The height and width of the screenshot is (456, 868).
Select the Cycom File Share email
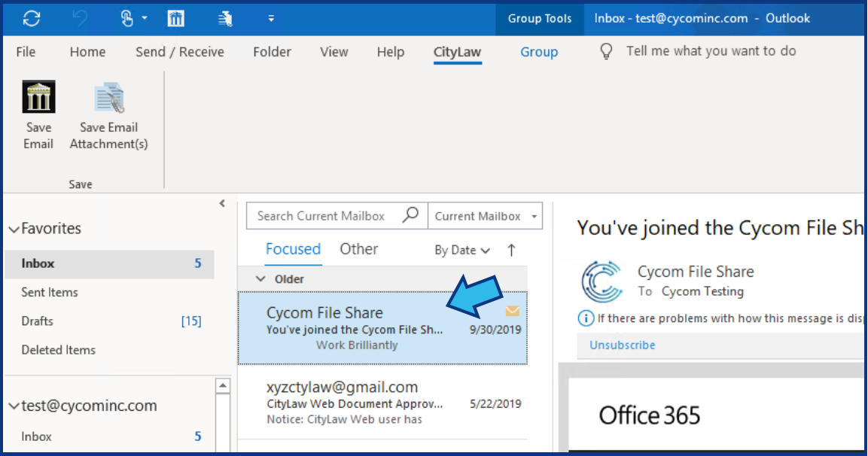382,328
